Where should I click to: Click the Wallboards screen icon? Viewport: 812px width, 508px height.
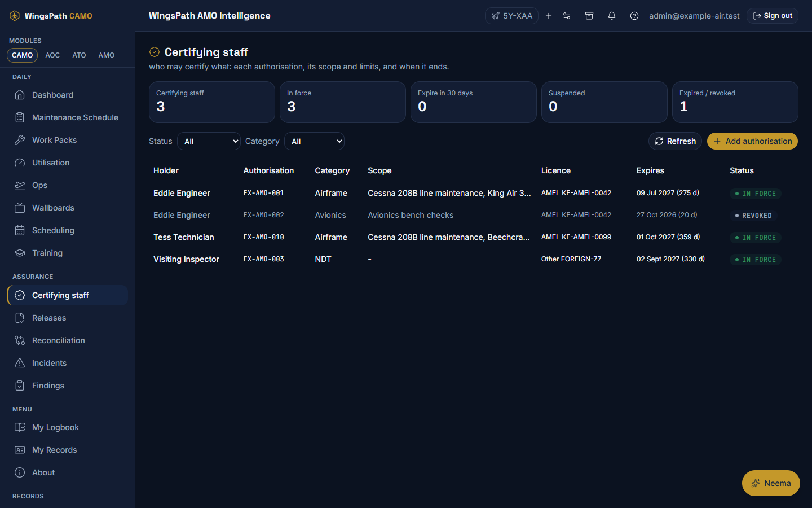[x=20, y=208]
